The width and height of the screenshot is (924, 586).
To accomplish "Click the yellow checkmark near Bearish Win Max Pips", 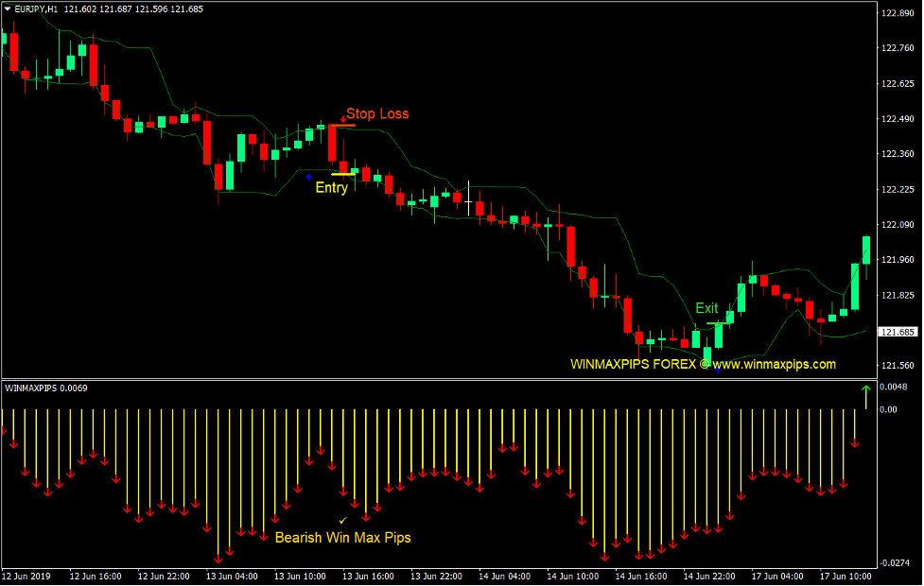I will (344, 519).
